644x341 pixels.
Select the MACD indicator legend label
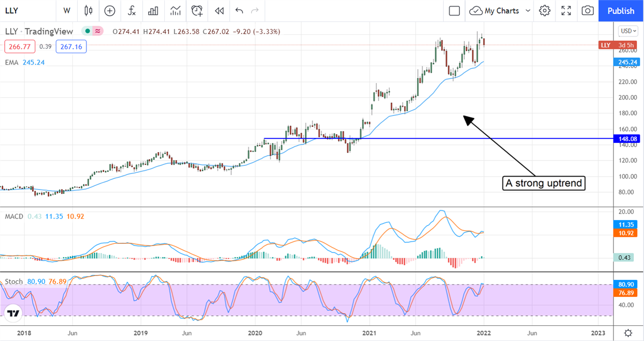click(13, 216)
